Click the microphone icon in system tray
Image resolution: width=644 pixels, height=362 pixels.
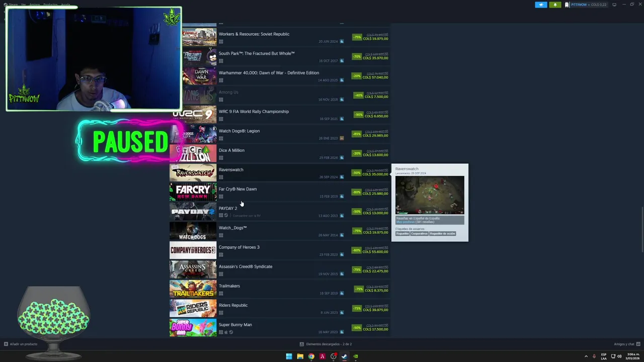594,356
